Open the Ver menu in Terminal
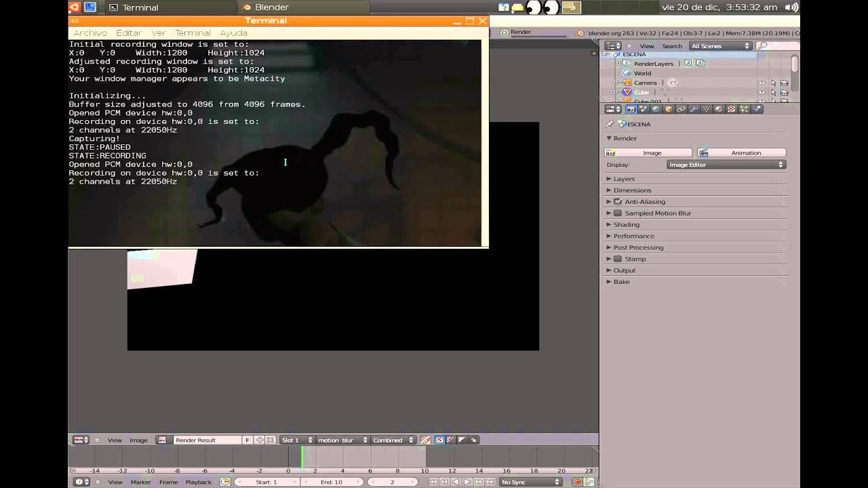Viewport: 868px width, 488px height. click(x=158, y=33)
